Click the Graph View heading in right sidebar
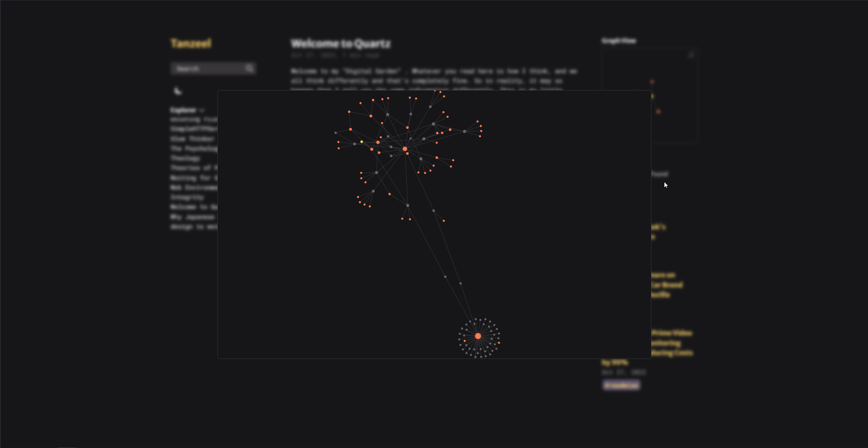This screenshot has width=868, height=448. pyautogui.click(x=618, y=41)
